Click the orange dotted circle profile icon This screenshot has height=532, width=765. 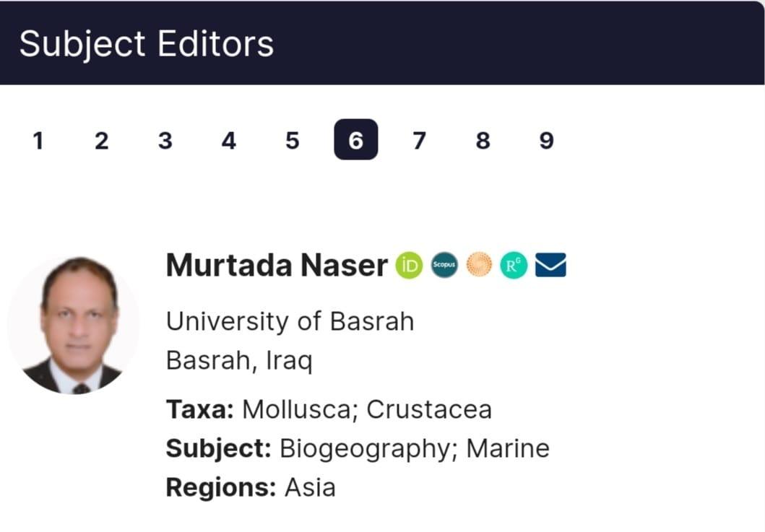pyautogui.click(x=479, y=266)
